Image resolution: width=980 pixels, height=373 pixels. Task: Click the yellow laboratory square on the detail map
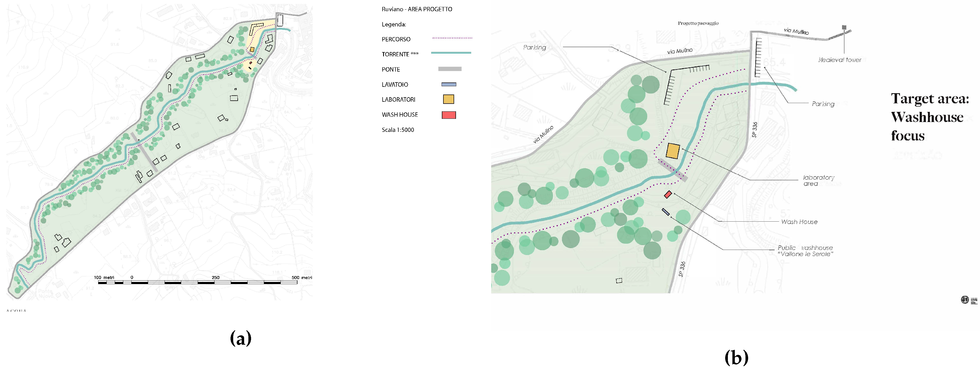(673, 151)
